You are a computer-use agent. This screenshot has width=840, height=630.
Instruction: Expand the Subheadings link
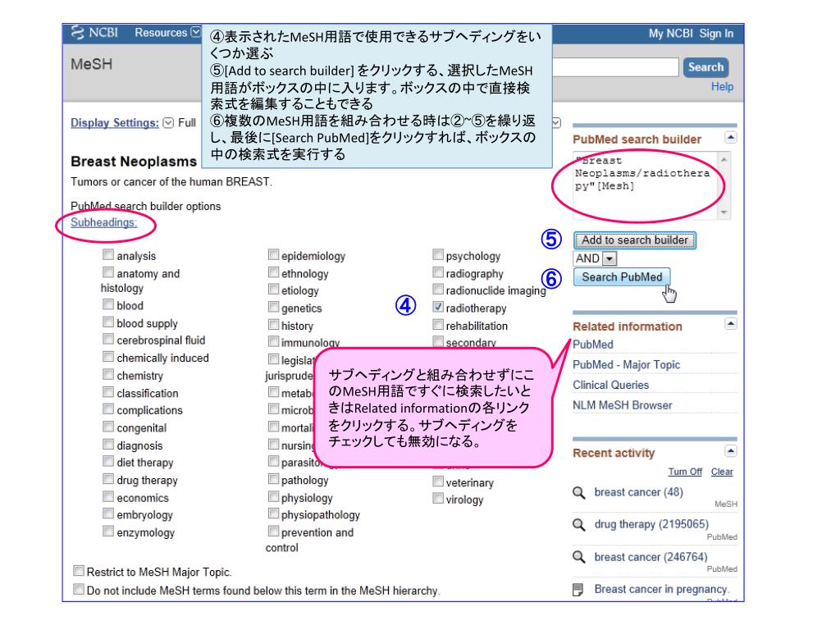[x=103, y=222]
